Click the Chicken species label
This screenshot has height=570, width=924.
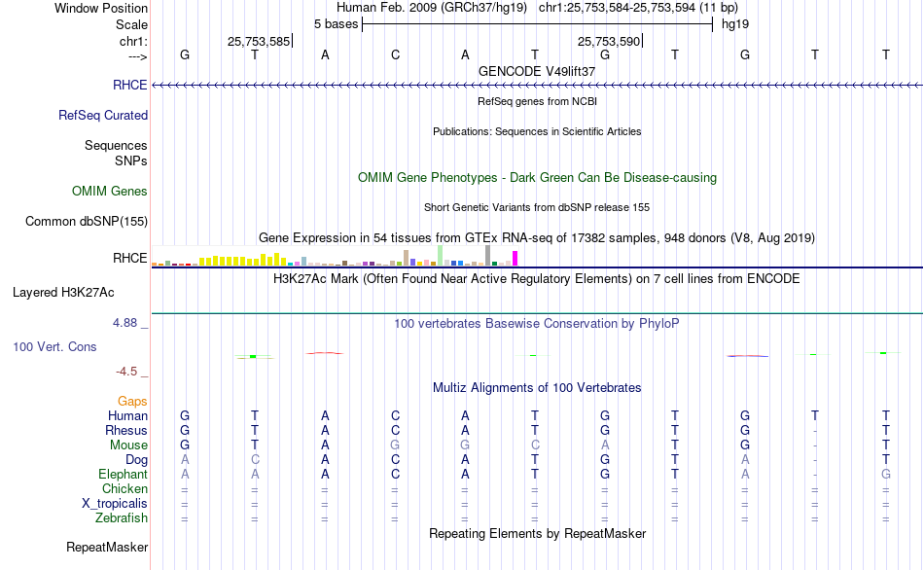(x=124, y=488)
